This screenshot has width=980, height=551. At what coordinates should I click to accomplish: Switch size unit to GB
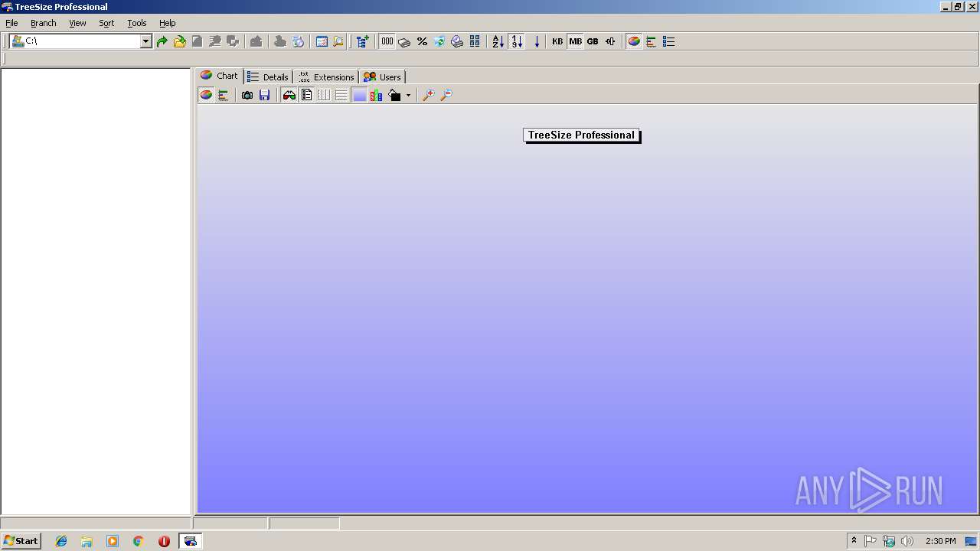pyautogui.click(x=593, y=41)
